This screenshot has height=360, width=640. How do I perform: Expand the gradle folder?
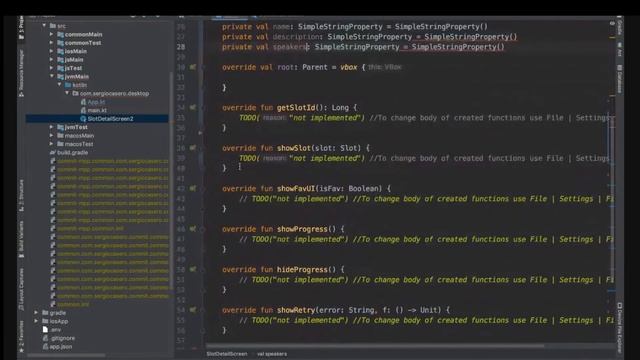[x=36, y=313]
